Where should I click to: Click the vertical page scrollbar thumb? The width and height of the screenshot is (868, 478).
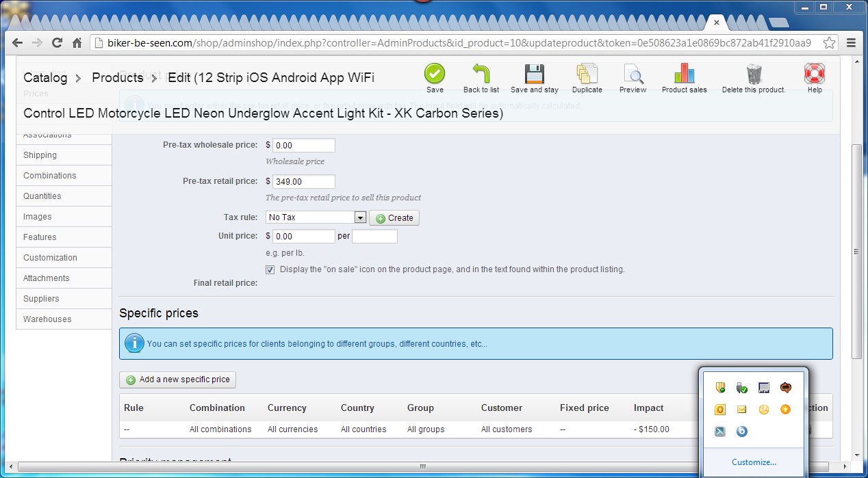[x=856, y=251]
